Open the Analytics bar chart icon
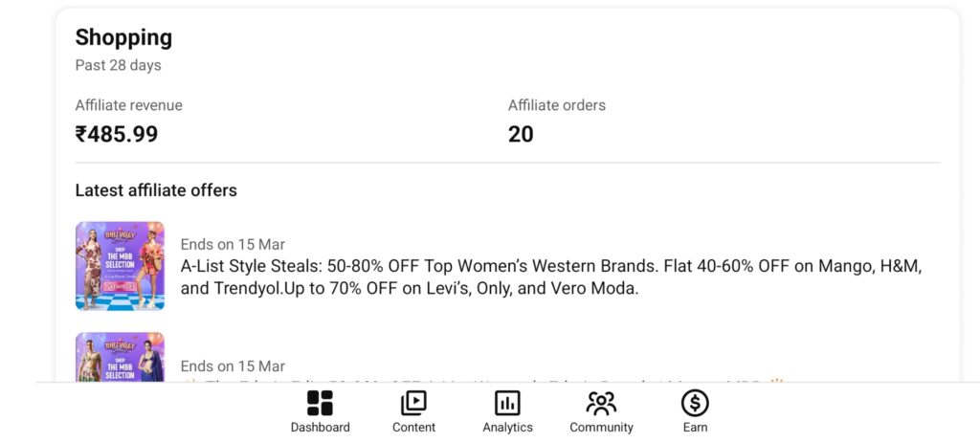The height and width of the screenshot is (443, 980). pos(507,403)
